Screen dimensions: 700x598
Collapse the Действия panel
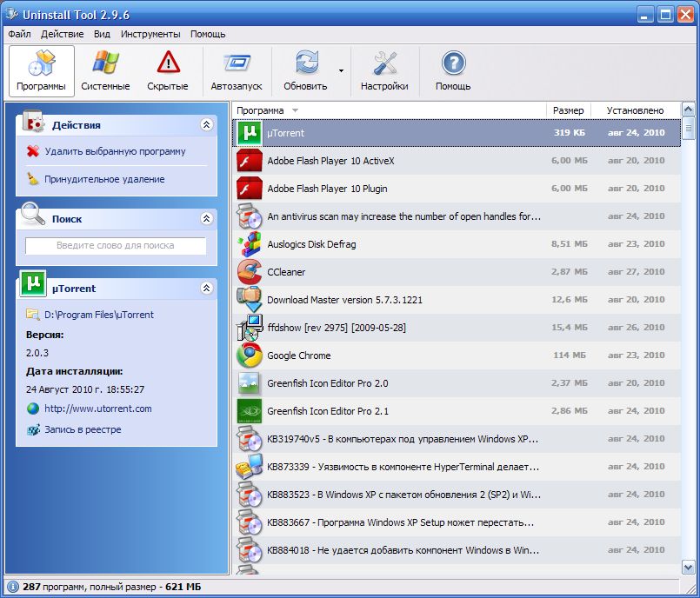pos(206,124)
